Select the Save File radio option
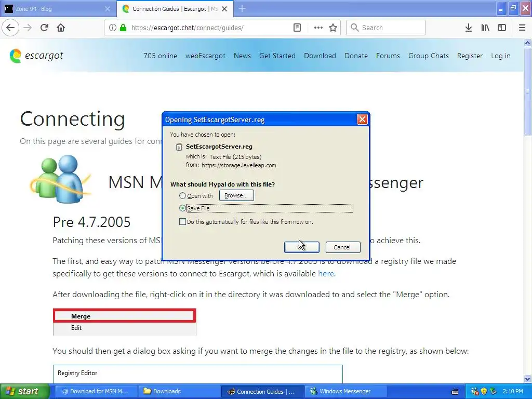532x399 pixels. [182, 208]
